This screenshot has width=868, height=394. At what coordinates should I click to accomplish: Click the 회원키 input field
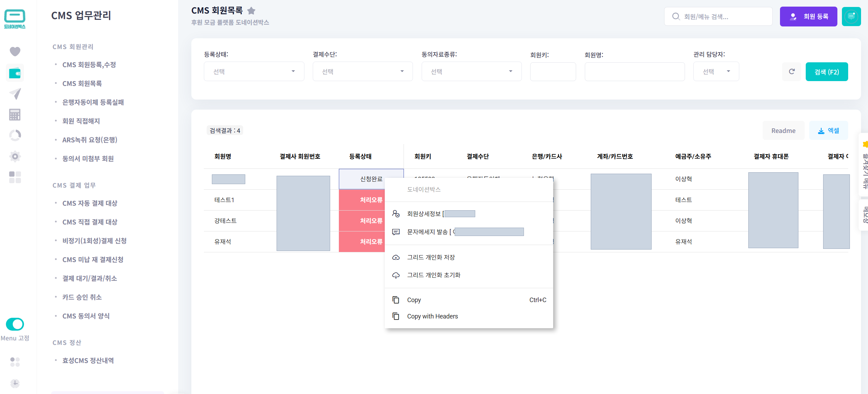553,72
